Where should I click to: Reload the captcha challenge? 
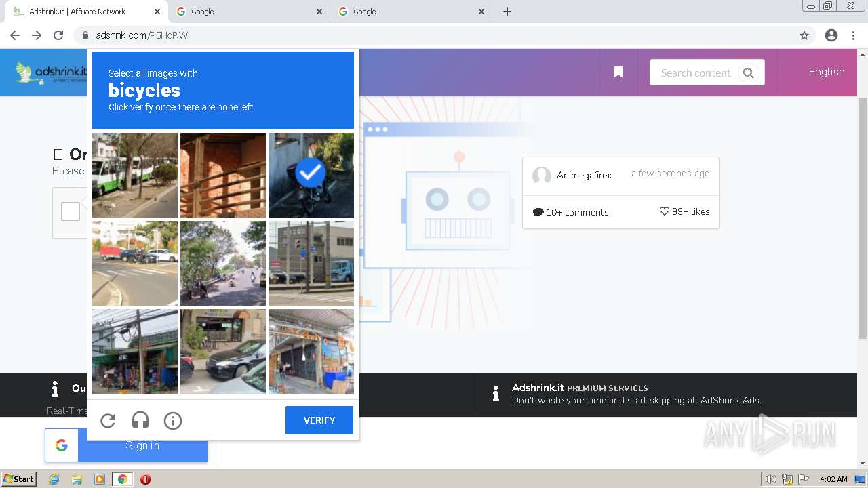[x=108, y=421]
